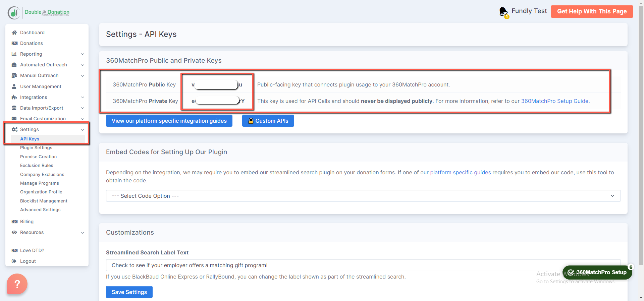Image resolution: width=644 pixels, height=301 pixels.
Task: Follow the platform specific guides link
Action: [x=460, y=172]
